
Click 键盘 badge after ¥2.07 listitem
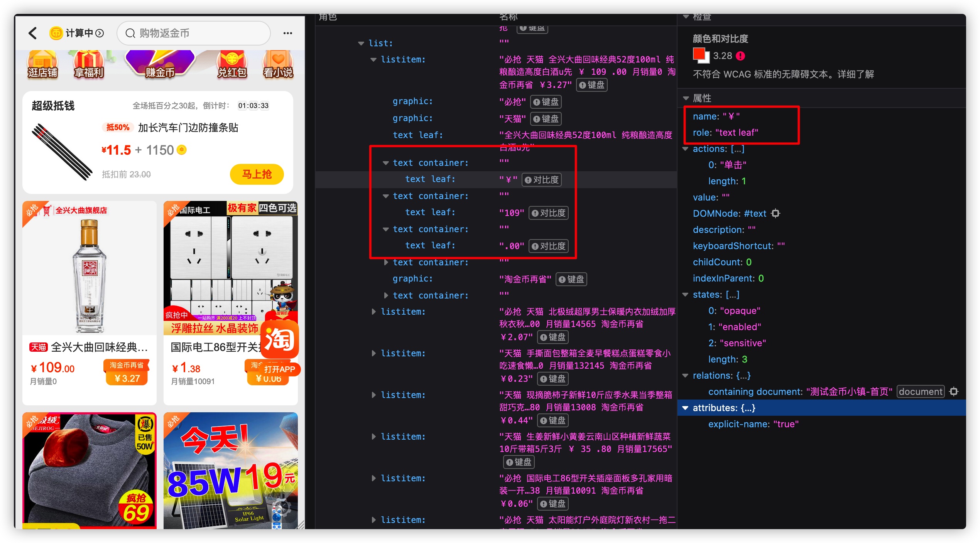(553, 337)
